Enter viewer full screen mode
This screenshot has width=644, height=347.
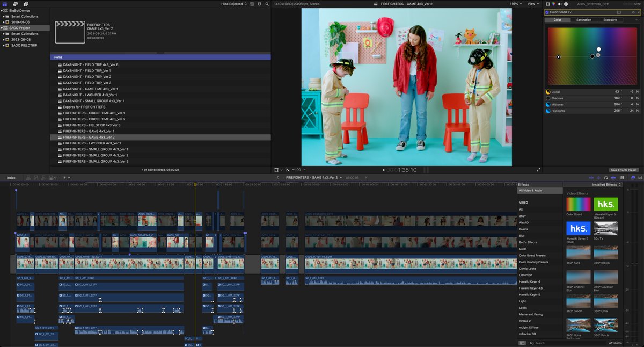point(538,170)
